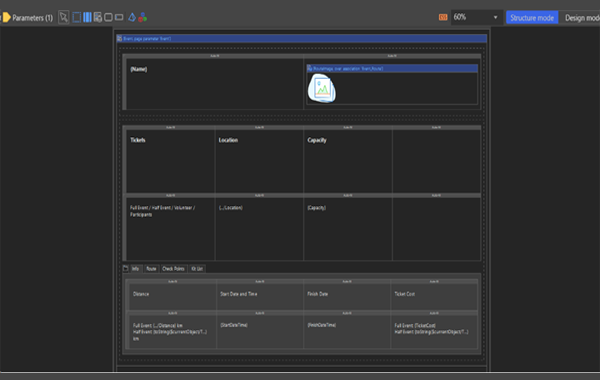Select the {../Location} text widget
600x380 pixels.
pyautogui.click(x=231, y=208)
